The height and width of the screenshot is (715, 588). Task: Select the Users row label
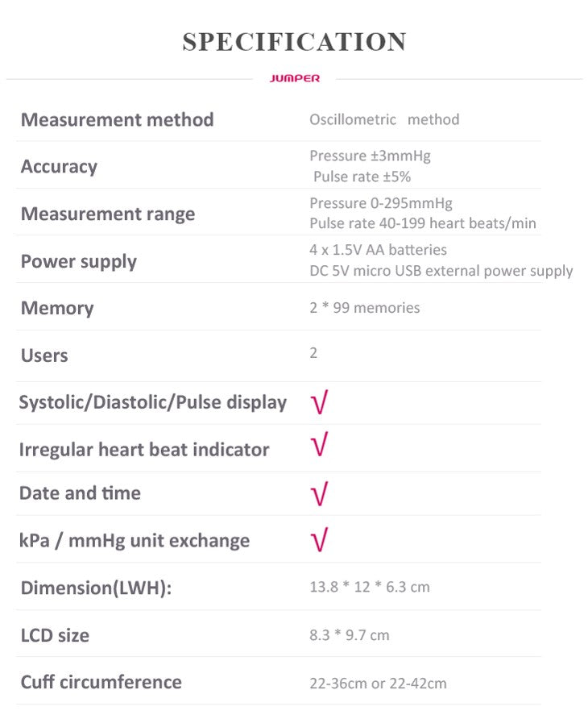point(44,355)
